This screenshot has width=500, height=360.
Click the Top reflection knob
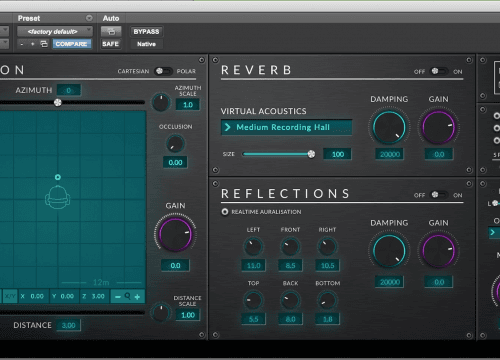(x=253, y=300)
